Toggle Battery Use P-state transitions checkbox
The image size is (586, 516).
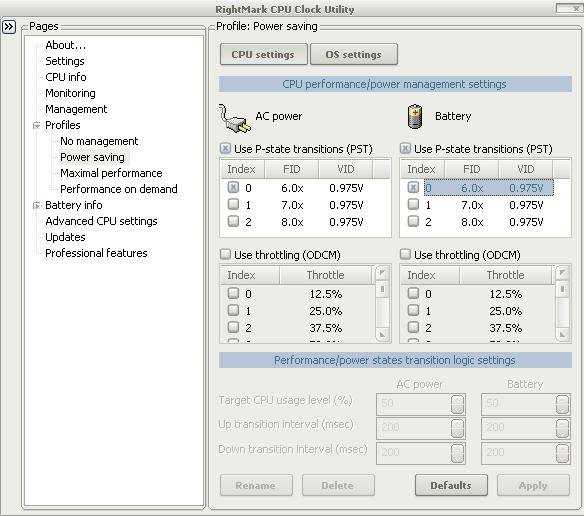coord(405,149)
